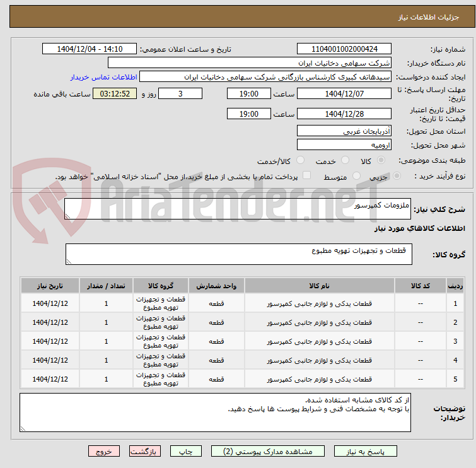Select item name in table row 4
This screenshot has height=468, width=476.
tap(320, 360)
